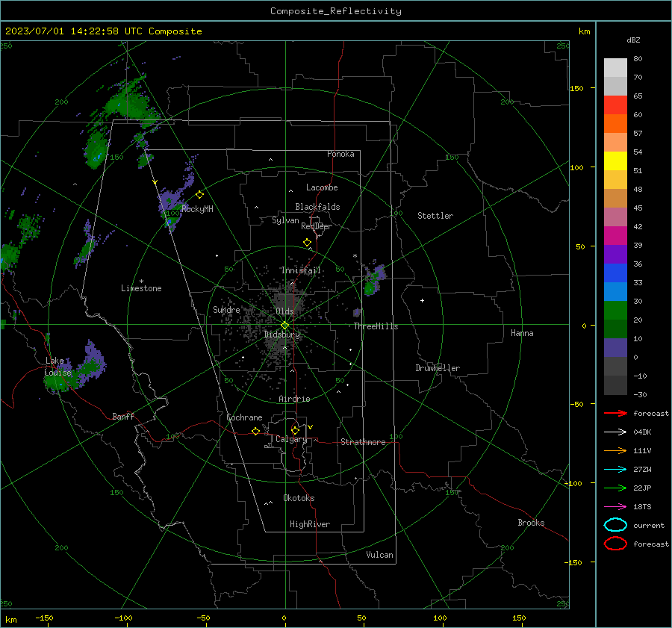Click the Limestone label

pos(141,288)
